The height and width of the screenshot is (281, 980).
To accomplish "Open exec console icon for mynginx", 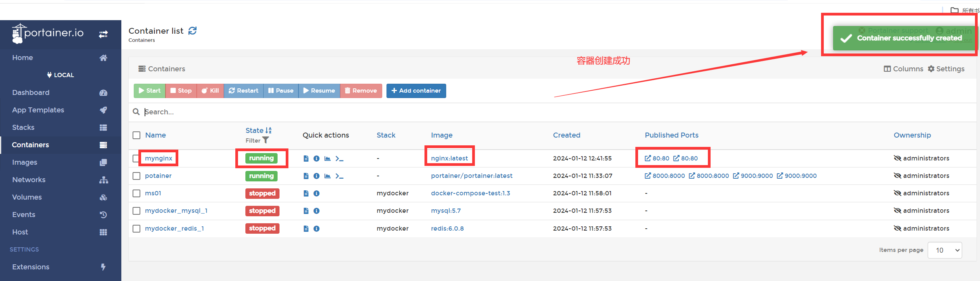I will (x=340, y=159).
